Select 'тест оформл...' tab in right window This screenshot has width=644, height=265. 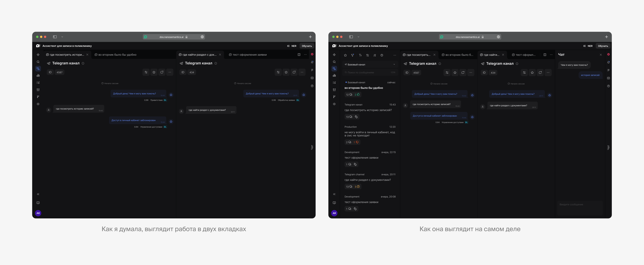point(523,55)
